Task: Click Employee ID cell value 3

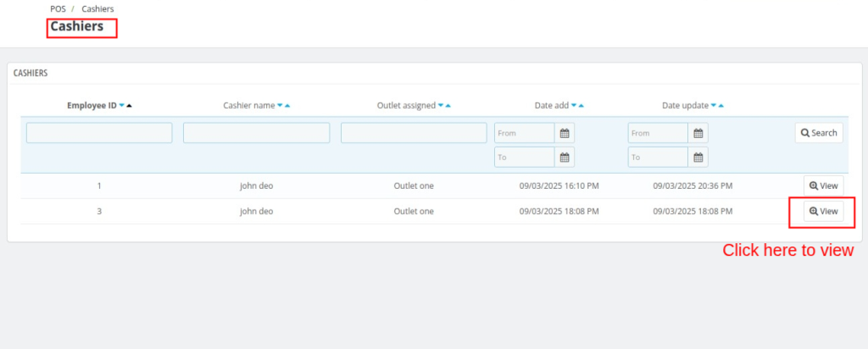Action: point(99,211)
